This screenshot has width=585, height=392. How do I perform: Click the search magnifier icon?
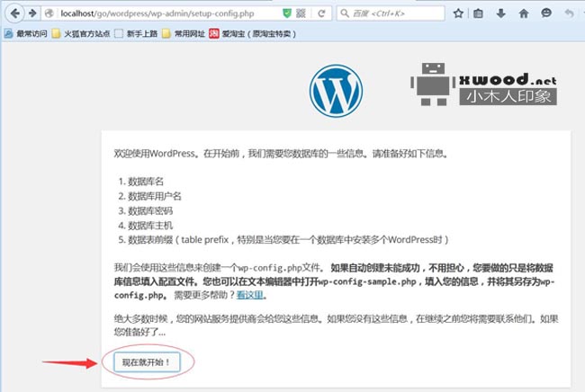(x=345, y=13)
